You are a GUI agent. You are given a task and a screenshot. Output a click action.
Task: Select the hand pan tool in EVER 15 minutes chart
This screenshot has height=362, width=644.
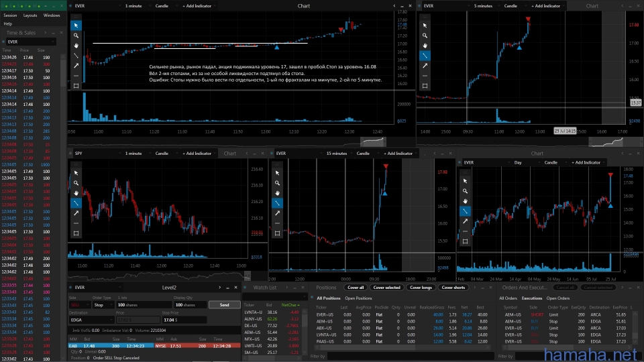pos(277,193)
